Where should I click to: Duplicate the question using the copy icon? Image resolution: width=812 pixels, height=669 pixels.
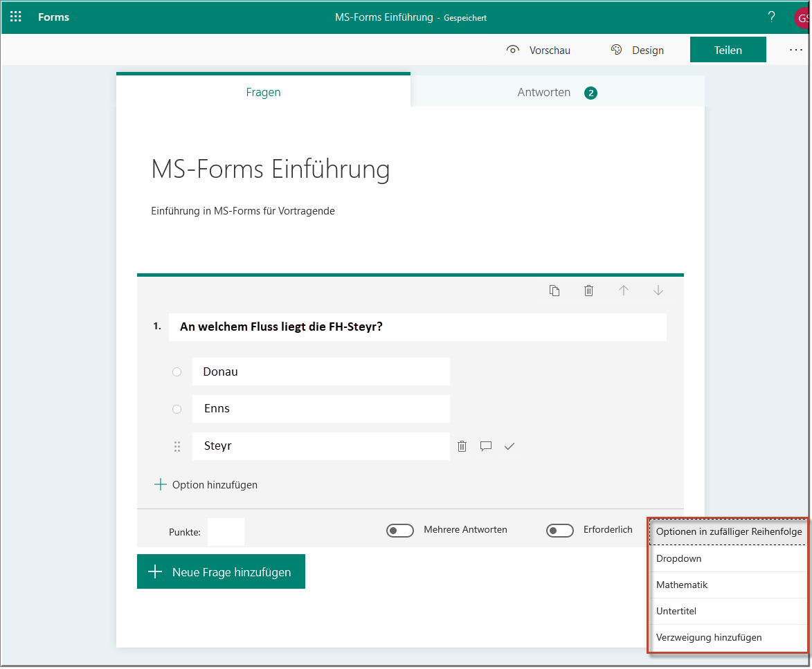coord(554,290)
